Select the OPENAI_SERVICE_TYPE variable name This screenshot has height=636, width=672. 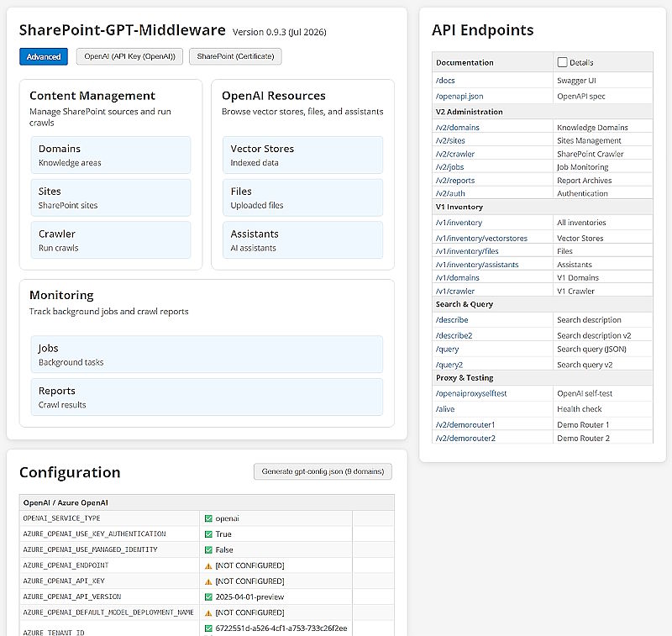coord(61,518)
